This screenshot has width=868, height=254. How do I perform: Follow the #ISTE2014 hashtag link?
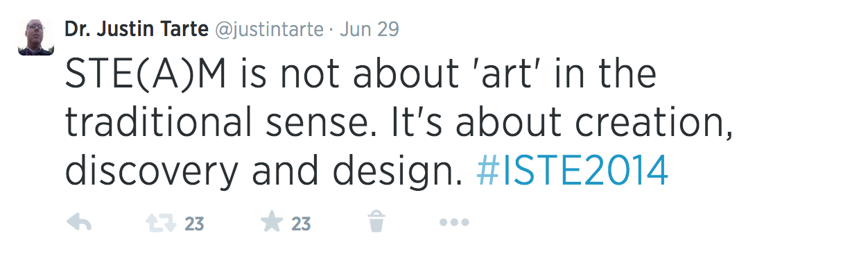573,169
